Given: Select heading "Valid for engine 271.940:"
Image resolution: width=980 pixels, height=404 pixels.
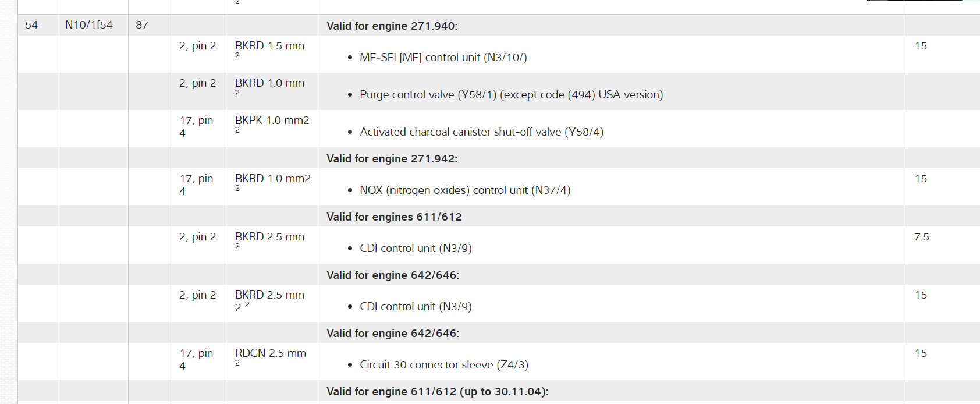Looking at the screenshot, I should pyautogui.click(x=392, y=26).
